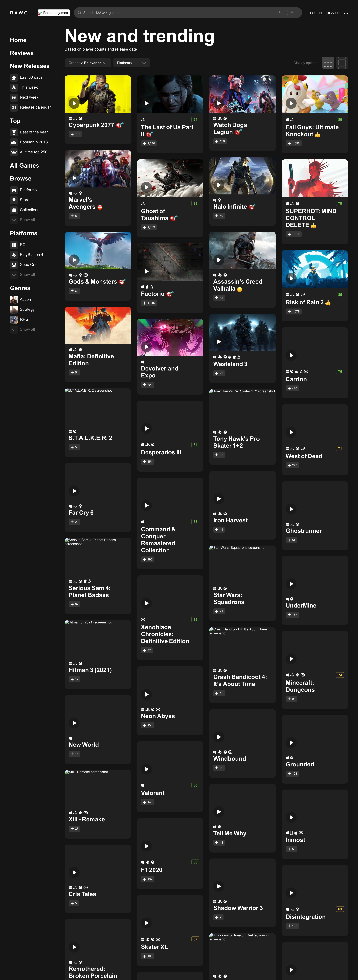358x980 pixels.
Task: Select the PlayStation 4 platform icon
Action: coord(14,255)
